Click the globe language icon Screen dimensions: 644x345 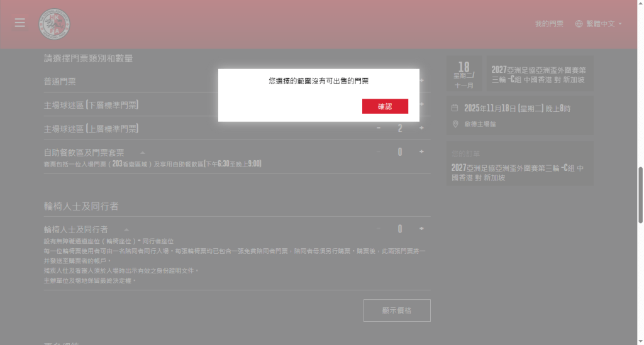tap(579, 24)
